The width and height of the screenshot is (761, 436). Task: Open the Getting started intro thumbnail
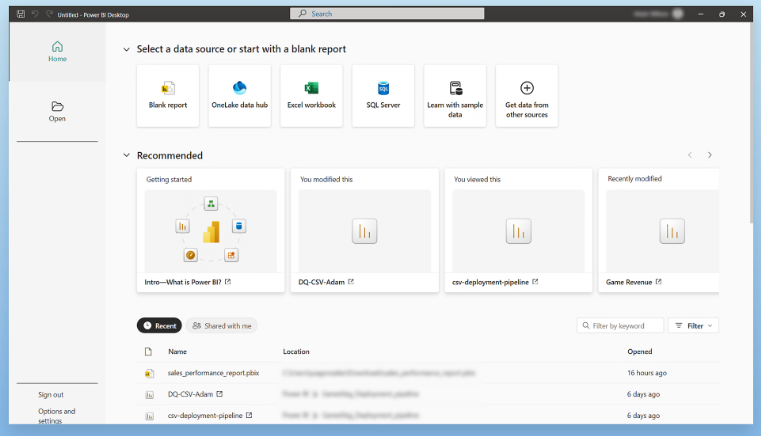pos(211,231)
